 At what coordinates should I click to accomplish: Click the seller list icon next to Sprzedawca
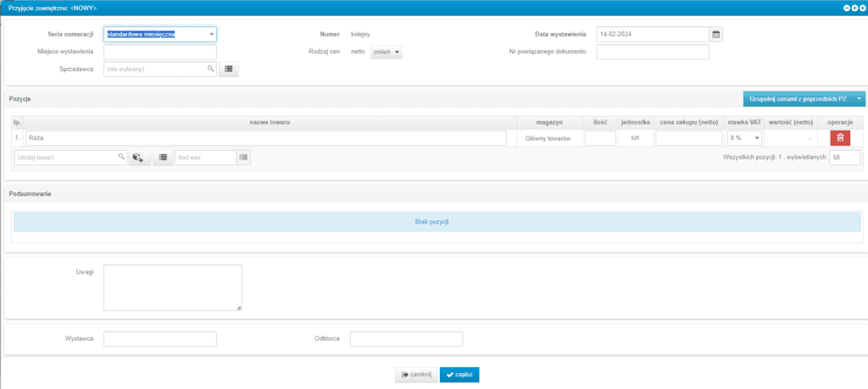(229, 69)
